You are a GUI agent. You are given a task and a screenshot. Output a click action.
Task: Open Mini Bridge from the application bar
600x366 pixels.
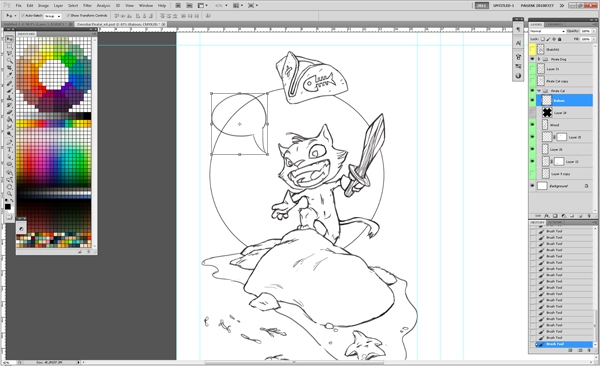(189, 6)
